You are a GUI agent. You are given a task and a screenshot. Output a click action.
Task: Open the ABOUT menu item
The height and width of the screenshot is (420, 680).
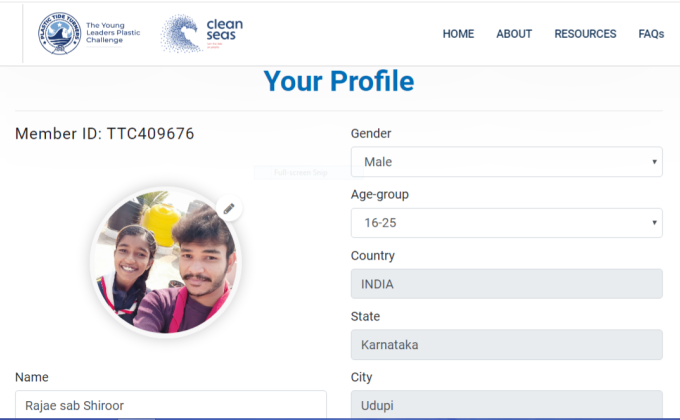pyautogui.click(x=514, y=34)
